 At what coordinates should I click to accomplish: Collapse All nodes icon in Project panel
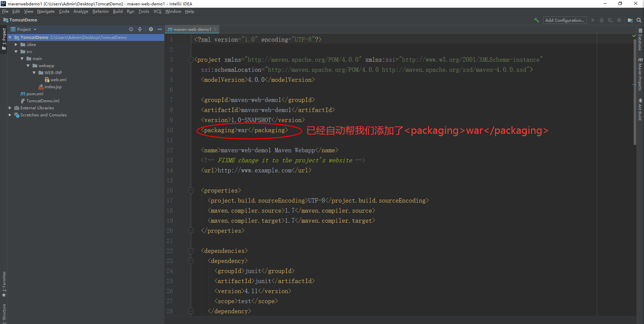(140, 29)
